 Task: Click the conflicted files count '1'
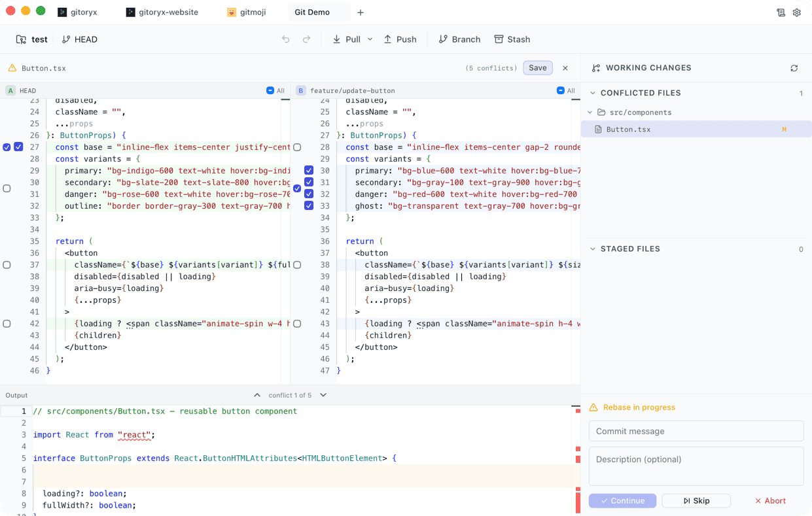[x=801, y=94]
